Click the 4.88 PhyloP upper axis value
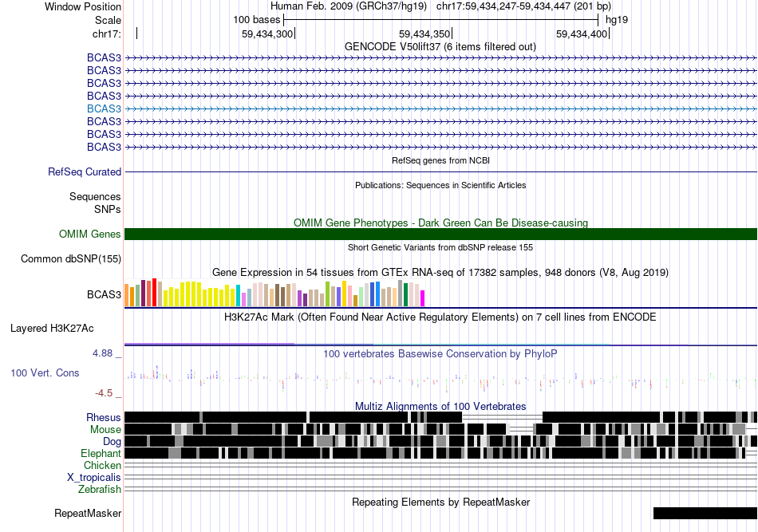 102,353
